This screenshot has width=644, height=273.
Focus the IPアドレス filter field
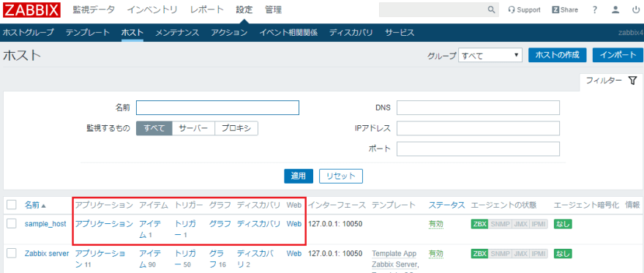pyautogui.click(x=478, y=129)
